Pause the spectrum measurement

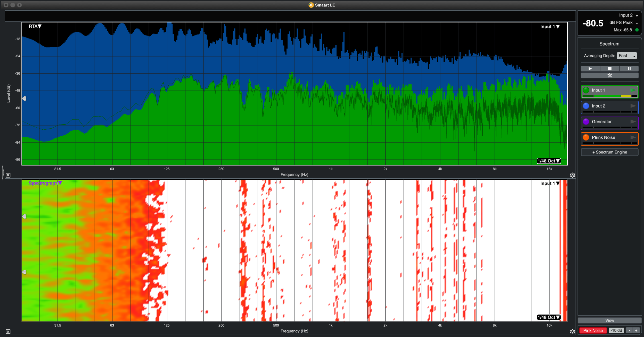pyautogui.click(x=629, y=69)
